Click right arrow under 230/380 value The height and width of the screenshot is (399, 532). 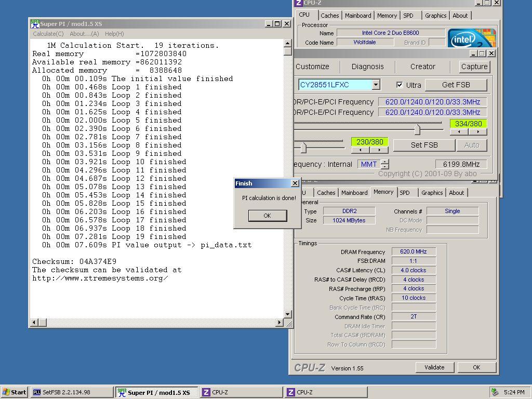[379, 150]
